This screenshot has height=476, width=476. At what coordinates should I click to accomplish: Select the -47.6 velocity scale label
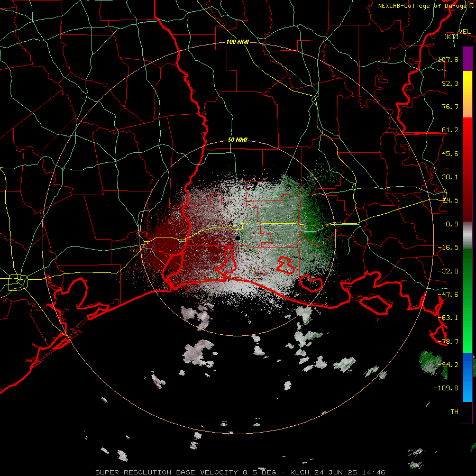448,295
